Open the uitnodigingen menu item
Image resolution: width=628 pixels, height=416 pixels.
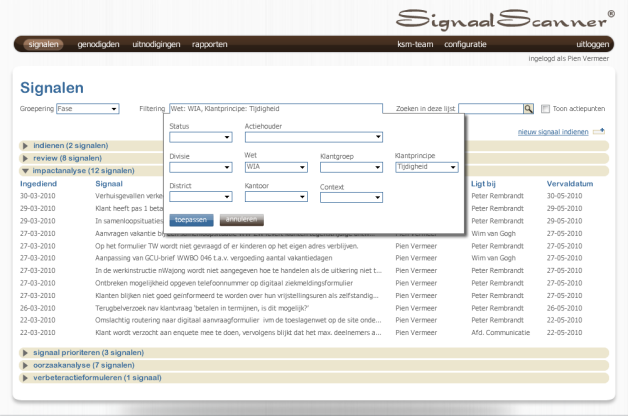[156, 44]
